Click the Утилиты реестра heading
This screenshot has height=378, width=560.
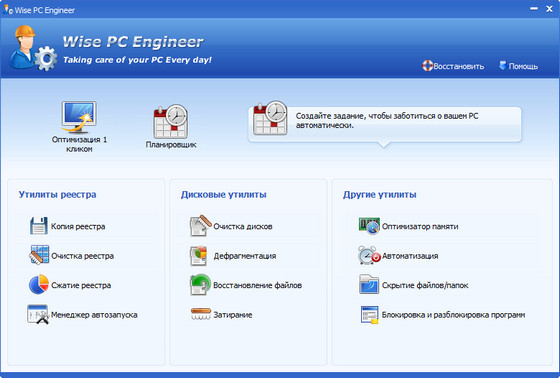[58, 195]
